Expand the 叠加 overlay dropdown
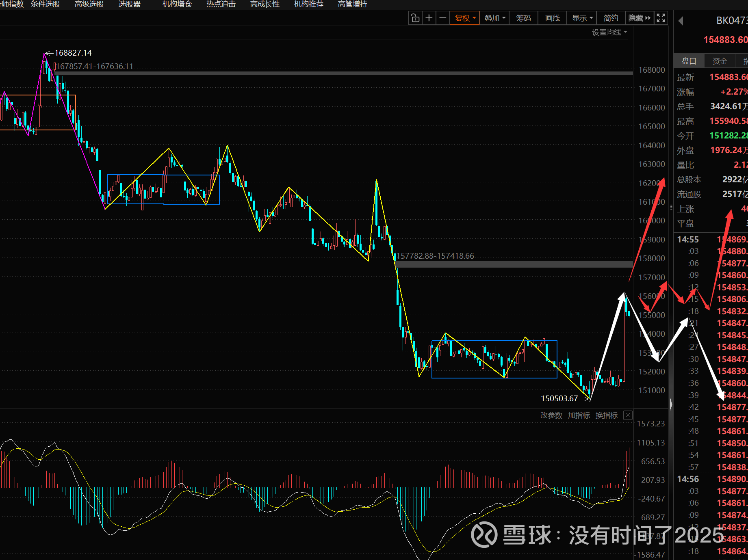 click(x=494, y=18)
